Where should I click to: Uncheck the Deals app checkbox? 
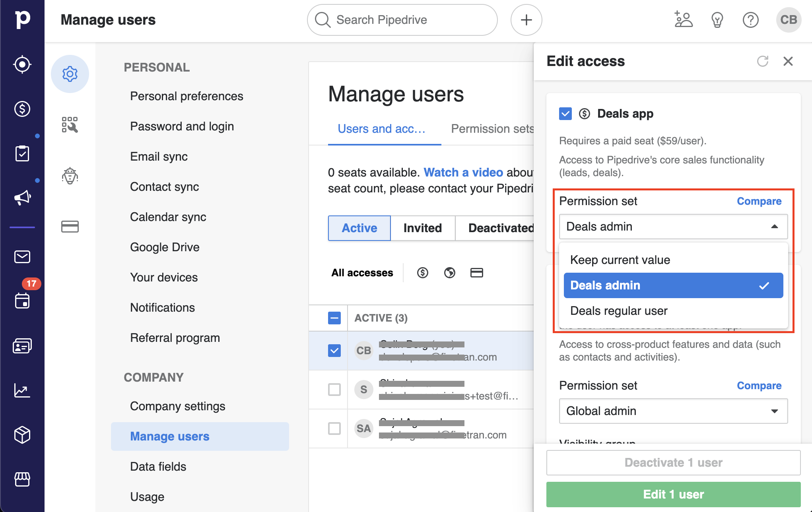[x=565, y=114]
